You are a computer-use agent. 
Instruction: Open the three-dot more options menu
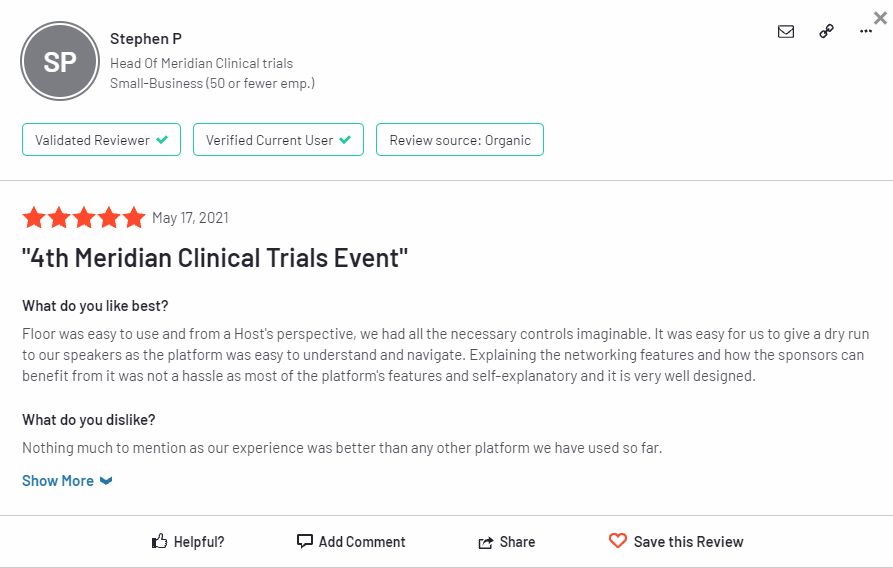pyautogui.click(x=866, y=31)
